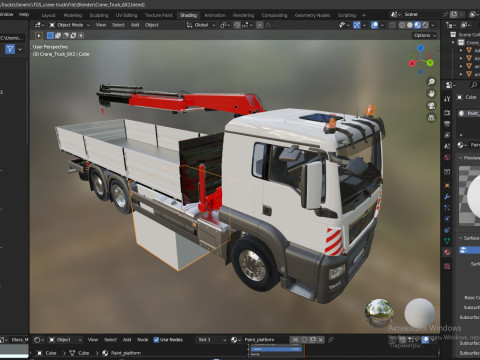Switch perspective/orthographic with grid icon
480x360 pixels.
pos(431,118)
